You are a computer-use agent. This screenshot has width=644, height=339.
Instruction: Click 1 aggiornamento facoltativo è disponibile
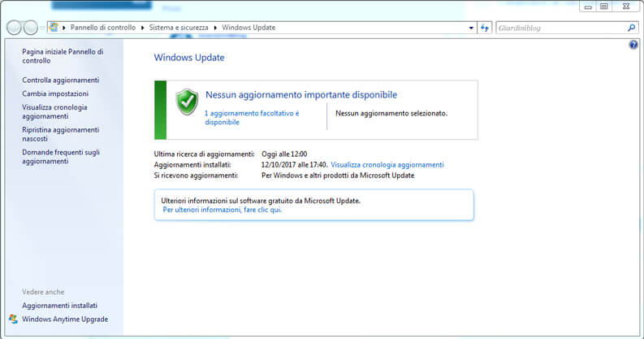click(x=253, y=118)
